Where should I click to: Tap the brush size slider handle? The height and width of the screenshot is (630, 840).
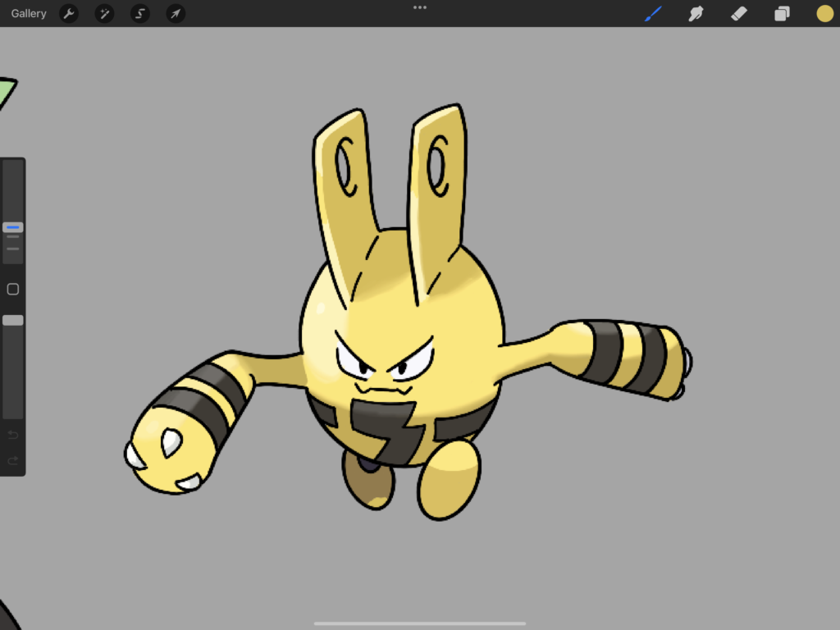pyautogui.click(x=13, y=228)
